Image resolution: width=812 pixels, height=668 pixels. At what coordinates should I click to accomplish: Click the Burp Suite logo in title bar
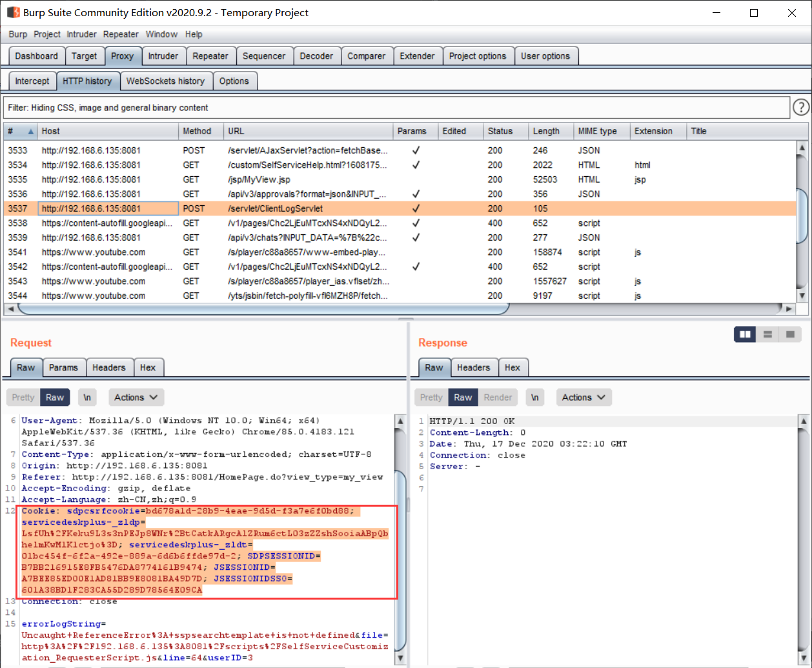click(13, 12)
